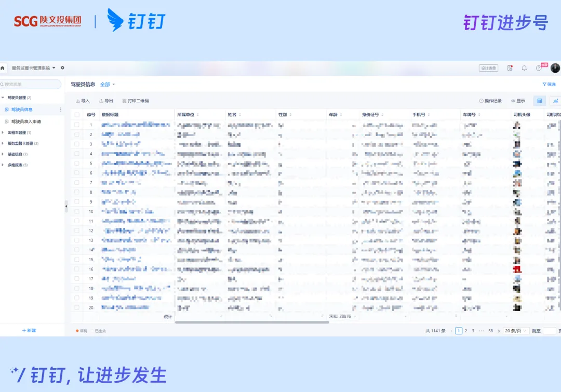Go to last page 58

490,331
